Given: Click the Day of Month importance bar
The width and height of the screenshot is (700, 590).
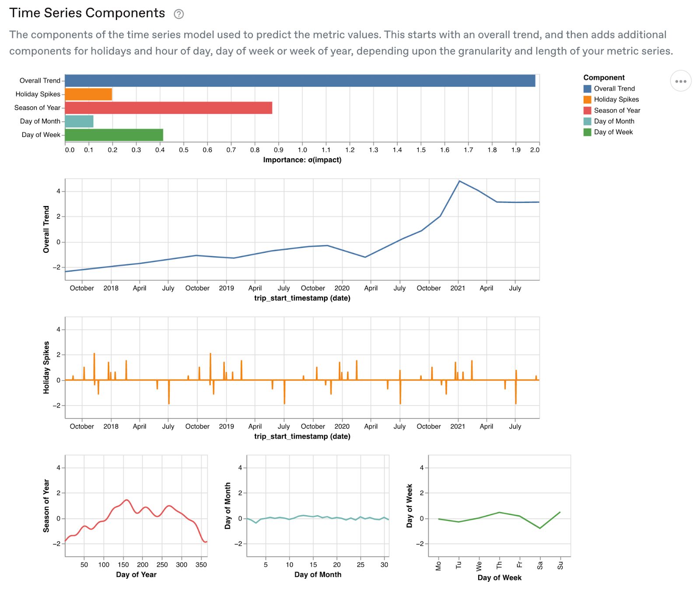Looking at the screenshot, I should [79, 121].
